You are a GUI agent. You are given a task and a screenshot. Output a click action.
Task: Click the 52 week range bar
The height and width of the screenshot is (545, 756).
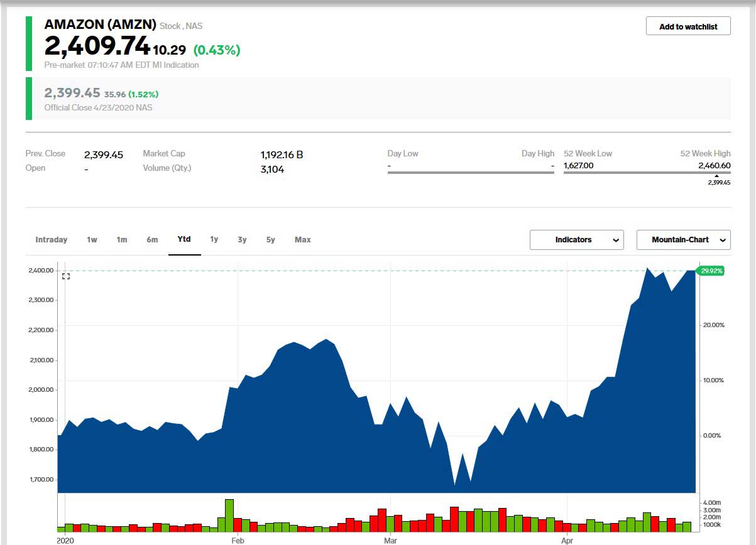click(647, 172)
